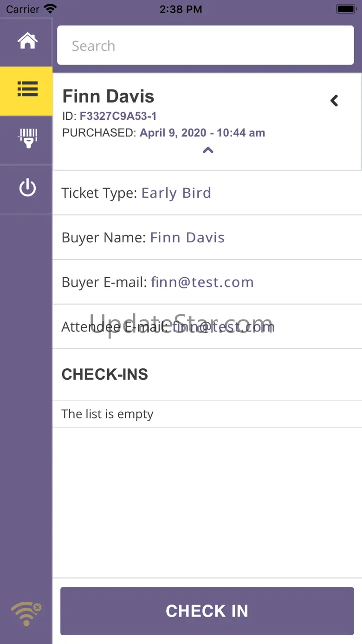362x644 pixels.
Task: Collapse ticket details with up chevron
Action: (x=208, y=150)
